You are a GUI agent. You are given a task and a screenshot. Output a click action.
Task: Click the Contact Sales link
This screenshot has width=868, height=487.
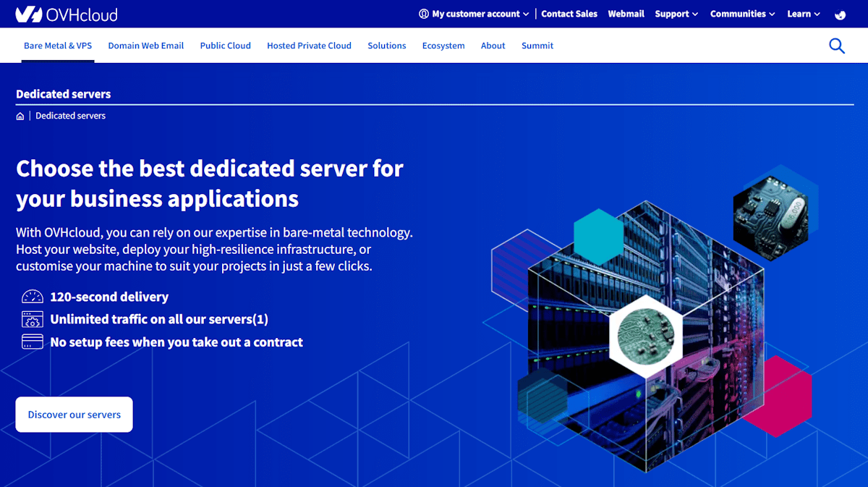[569, 14]
